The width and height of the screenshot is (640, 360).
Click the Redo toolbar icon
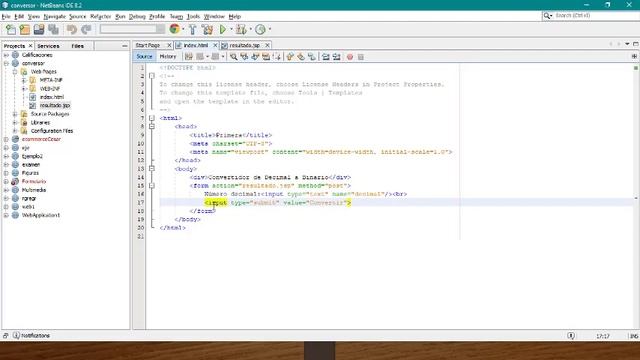coord(86,29)
